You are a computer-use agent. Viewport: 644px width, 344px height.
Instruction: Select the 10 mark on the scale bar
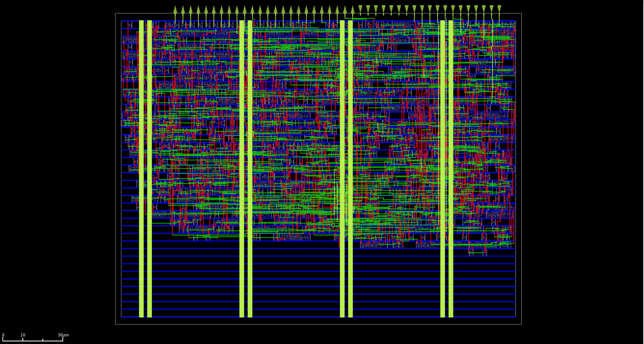(x=23, y=335)
